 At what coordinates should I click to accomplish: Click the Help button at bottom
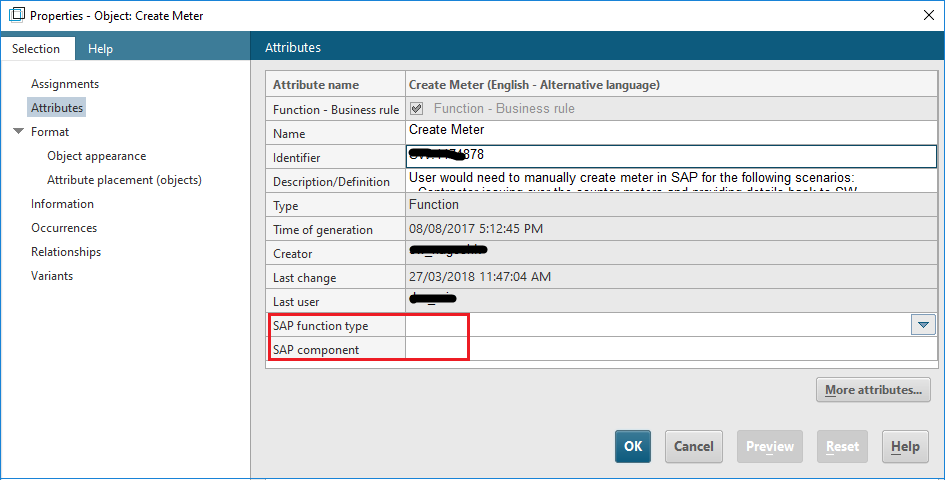904,446
